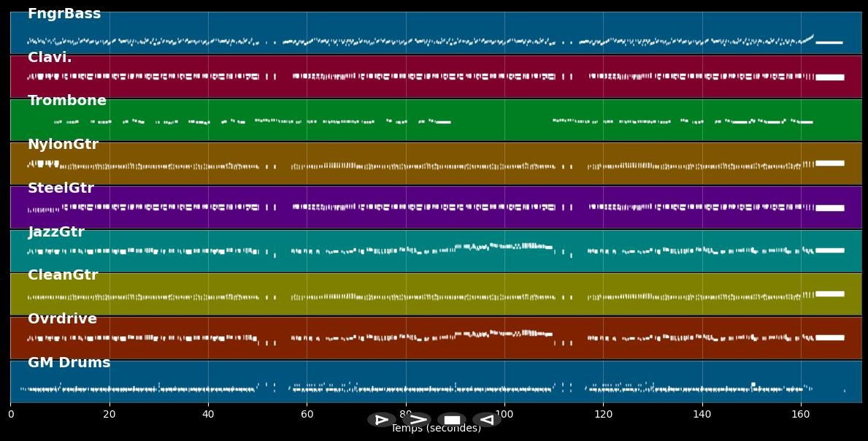The height and width of the screenshot is (441, 868).
Task: Select the CleanGtr track label
Action: [x=62, y=275]
